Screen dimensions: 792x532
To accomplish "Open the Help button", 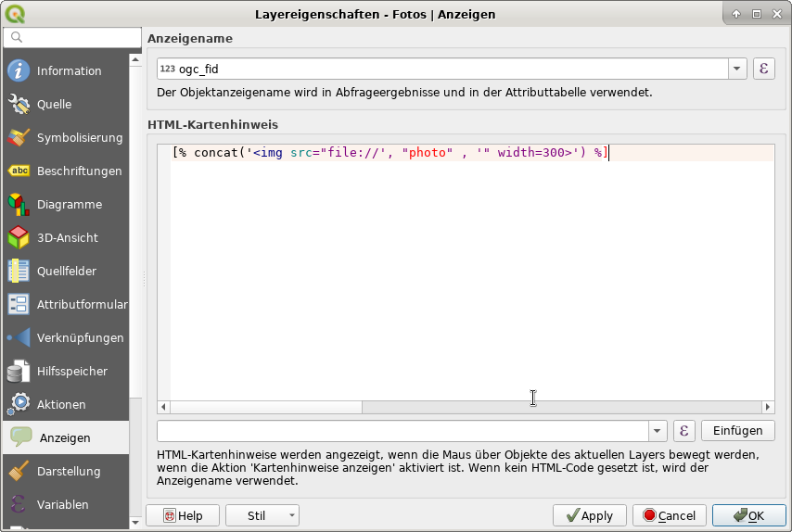I will 182,515.
